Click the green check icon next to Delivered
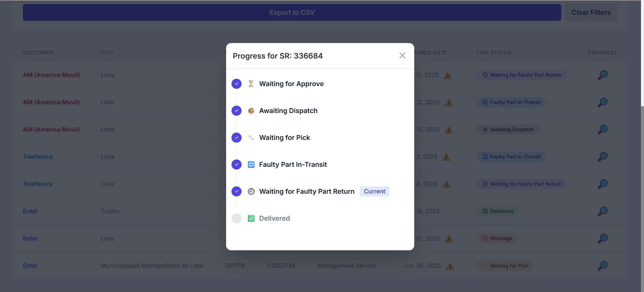 [x=251, y=218]
